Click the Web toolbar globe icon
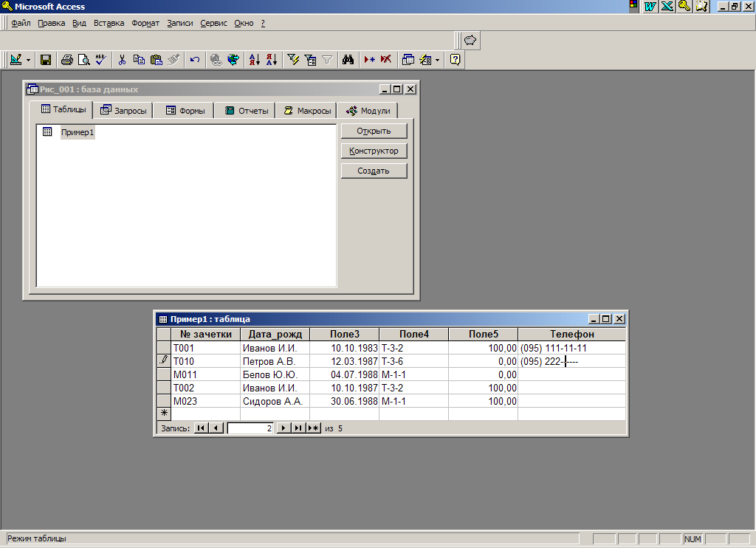This screenshot has width=756, height=548. point(233,60)
